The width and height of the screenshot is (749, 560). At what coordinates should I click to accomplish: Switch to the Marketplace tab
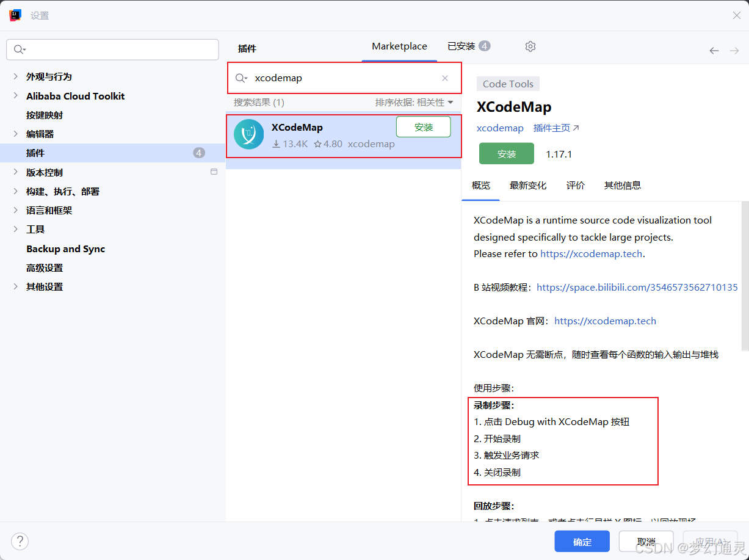click(x=399, y=46)
